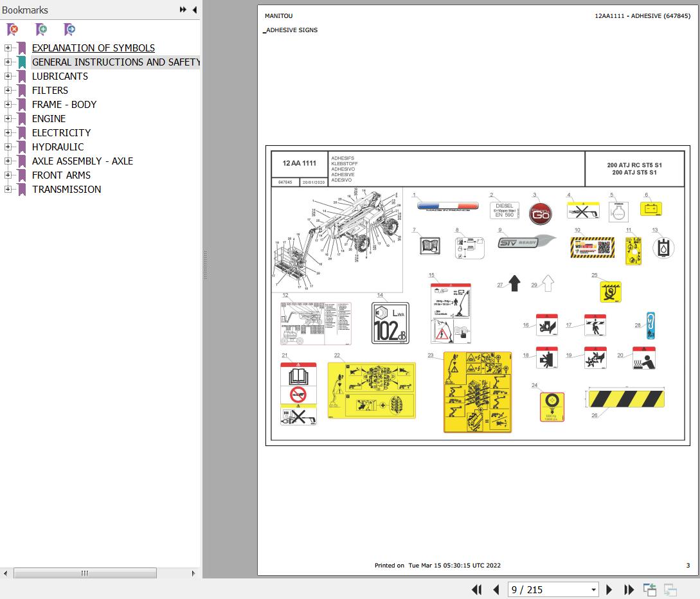Expand the LUBRICANTS bookmark tree node
The height and width of the screenshot is (599, 700).
pyautogui.click(x=8, y=76)
